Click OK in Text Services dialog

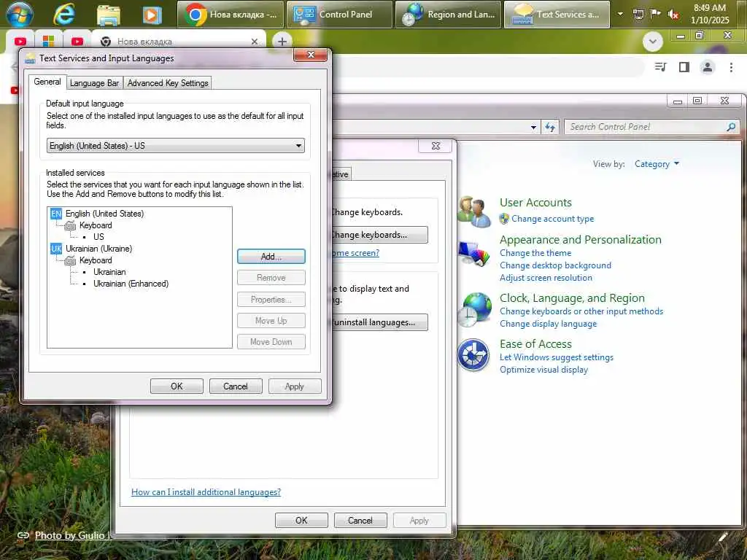pyautogui.click(x=177, y=386)
